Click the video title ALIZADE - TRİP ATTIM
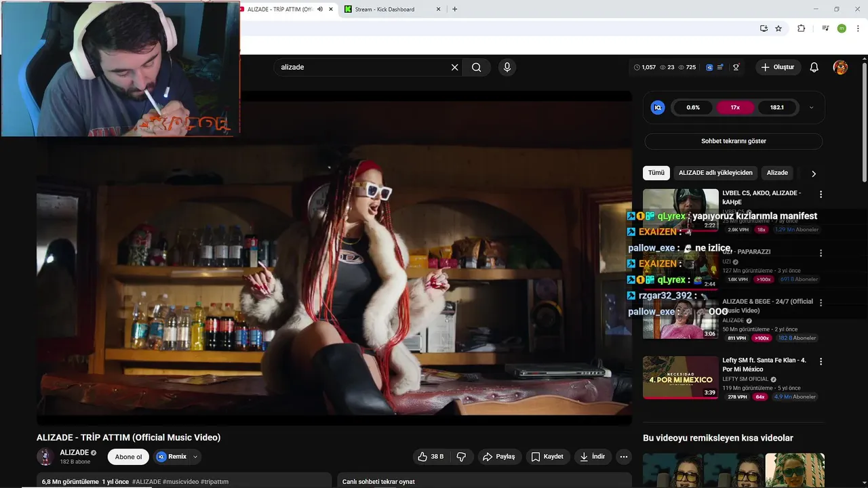868x488 pixels. click(128, 438)
